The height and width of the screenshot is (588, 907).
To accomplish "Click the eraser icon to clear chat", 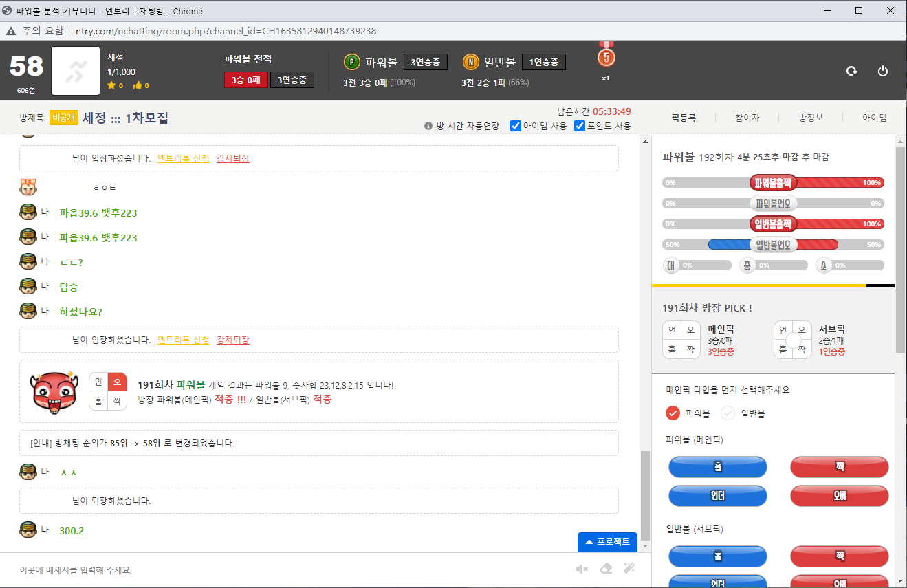I will pos(605,569).
